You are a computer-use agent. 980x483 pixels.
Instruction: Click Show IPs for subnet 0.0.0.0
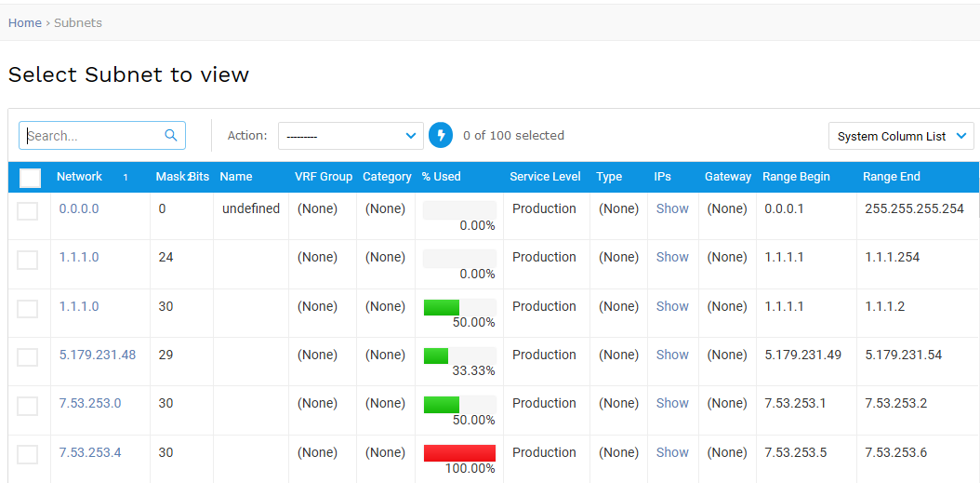[672, 208]
